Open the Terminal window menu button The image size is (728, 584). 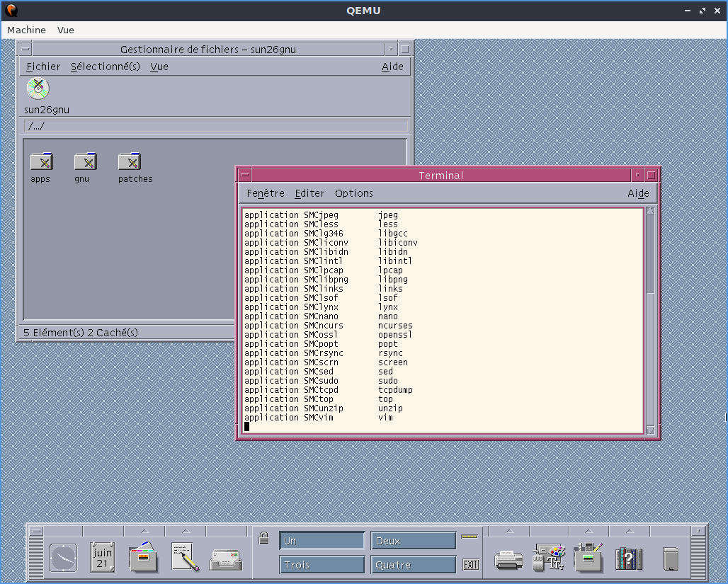pos(245,176)
